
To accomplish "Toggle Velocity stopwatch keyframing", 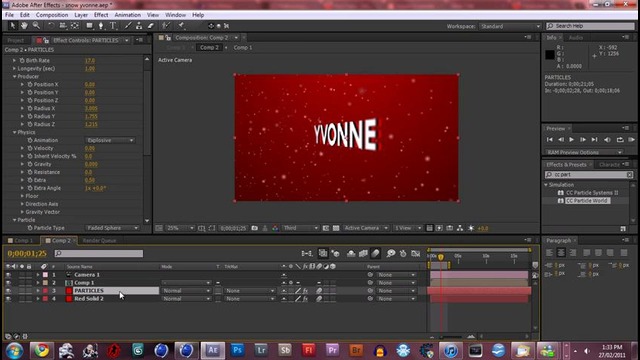I will click(30, 148).
